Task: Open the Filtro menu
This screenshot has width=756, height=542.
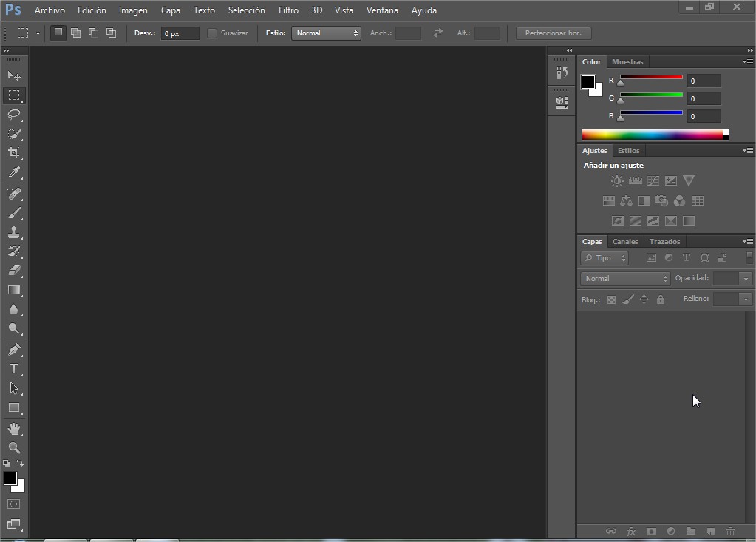Action: [x=287, y=10]
